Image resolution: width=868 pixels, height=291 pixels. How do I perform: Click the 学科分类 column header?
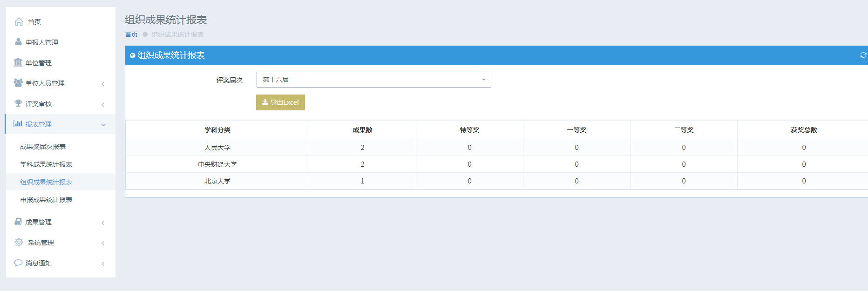217,130
